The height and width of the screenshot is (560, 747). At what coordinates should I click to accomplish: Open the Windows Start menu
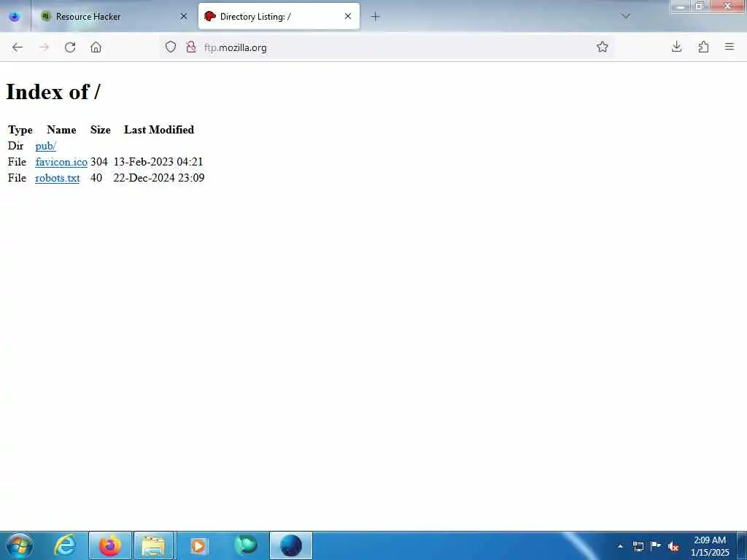coord(20,545)
